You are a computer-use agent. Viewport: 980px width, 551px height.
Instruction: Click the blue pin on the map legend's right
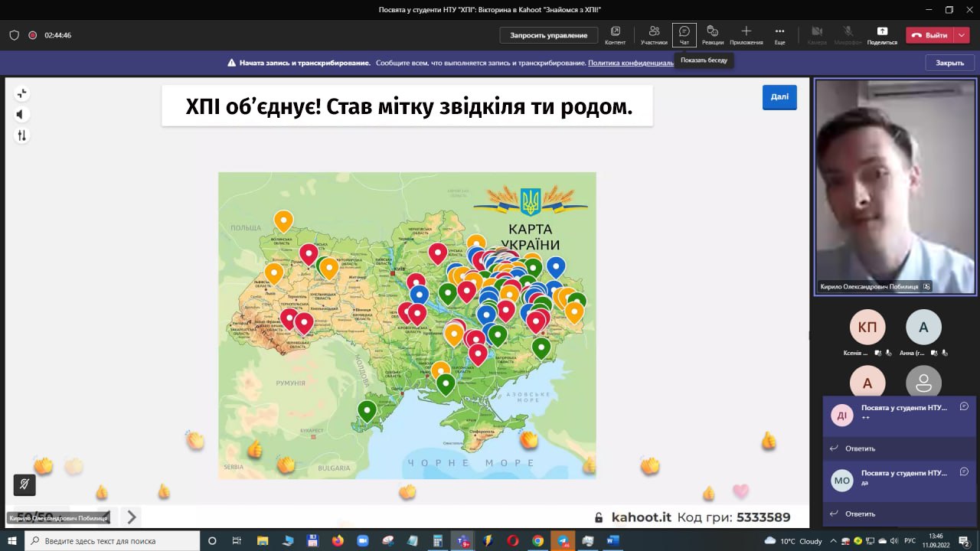(556, 266)
